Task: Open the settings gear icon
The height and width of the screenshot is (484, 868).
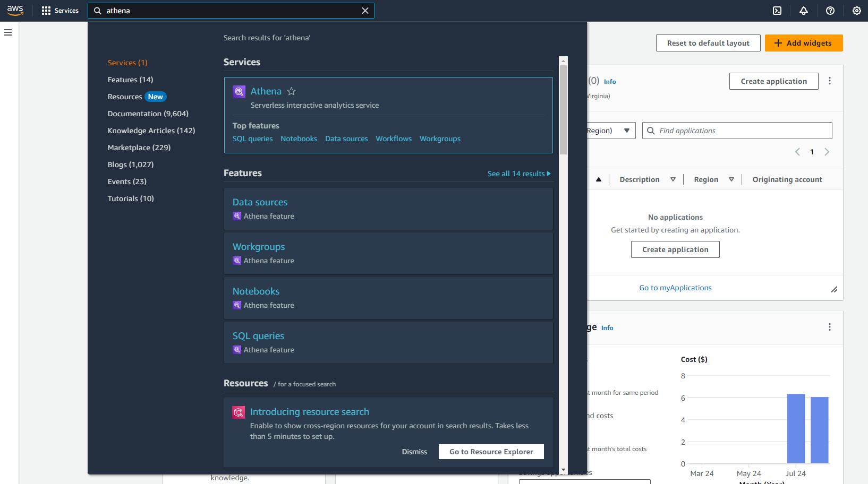Action: pyautogui.click(x=857, y=11)
